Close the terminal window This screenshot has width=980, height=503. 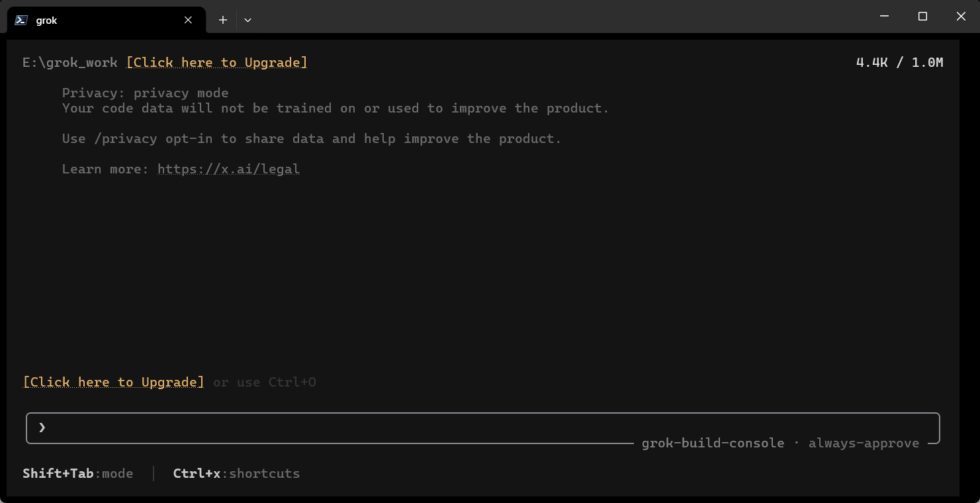pyautogui.click(x=961, y=16)
